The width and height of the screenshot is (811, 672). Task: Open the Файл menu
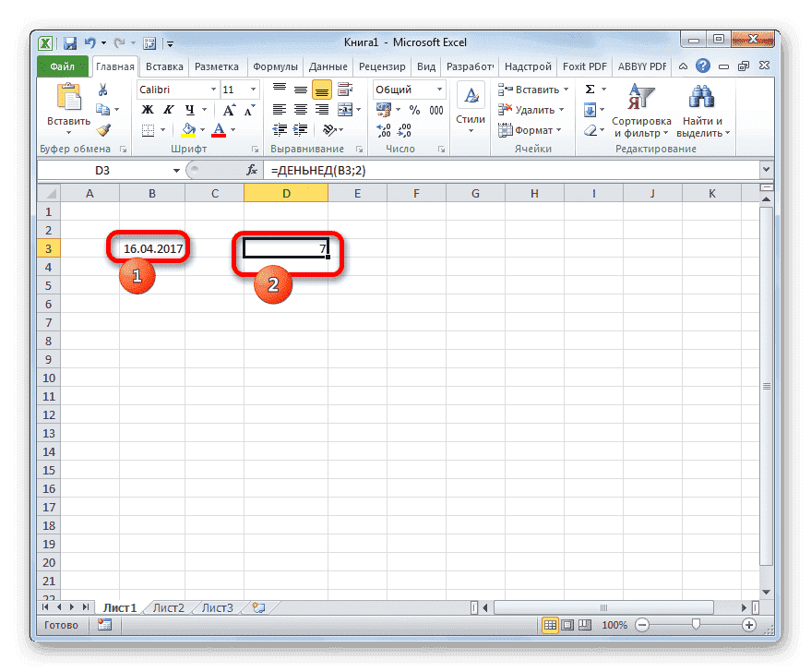(x=62, y=66)
